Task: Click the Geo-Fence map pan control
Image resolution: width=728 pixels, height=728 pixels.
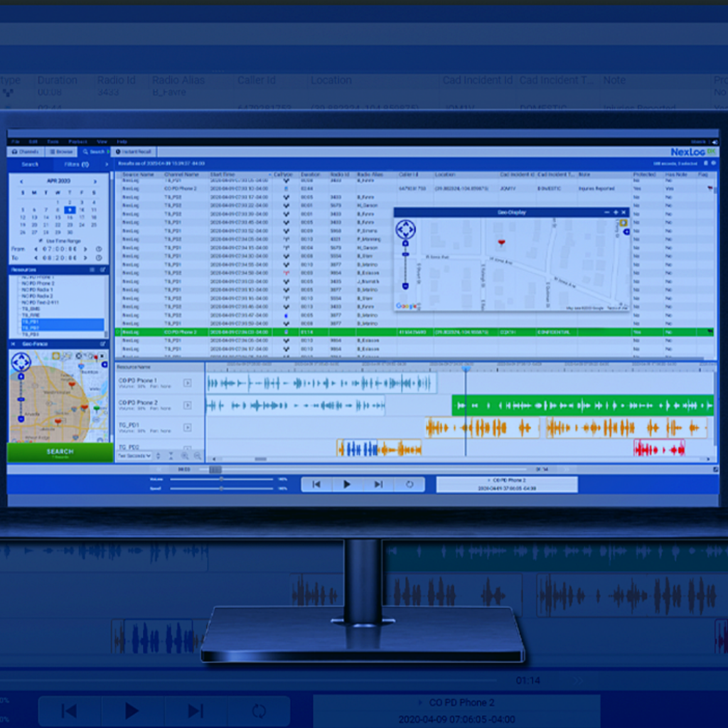Action: click(x=21, y=362)
